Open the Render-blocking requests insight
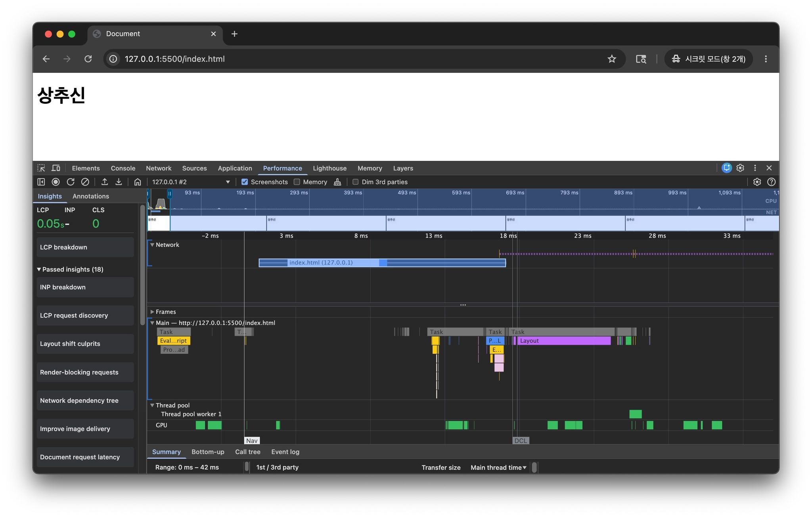This screenshot has width=812, height=517. (85, 372)
